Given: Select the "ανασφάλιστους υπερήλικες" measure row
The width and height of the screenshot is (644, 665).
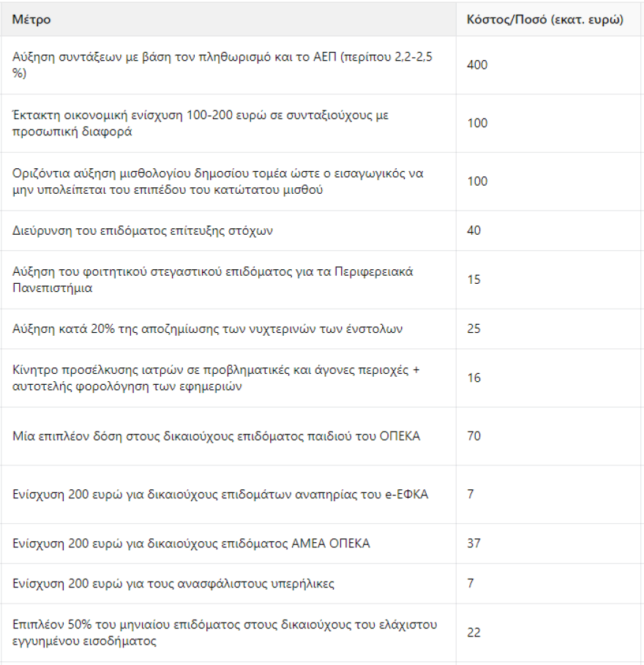Looking at the screenshot, I should point(173,584).
